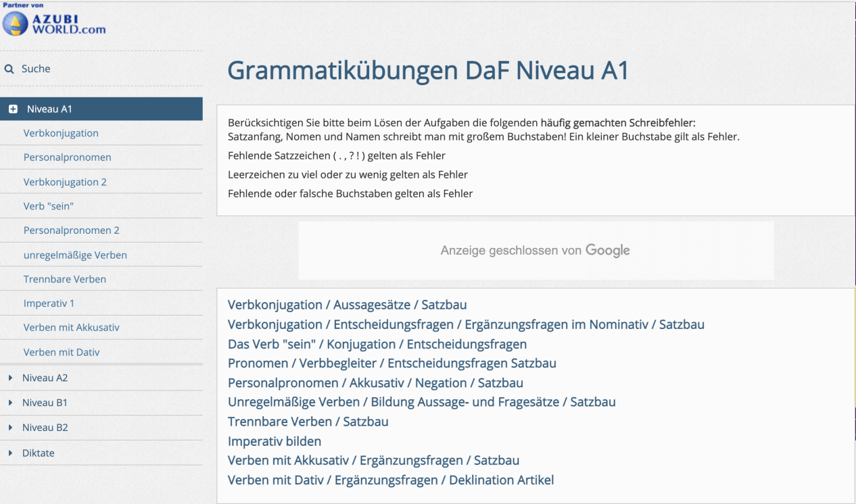
Task: Open Verbkonjugation in the sidebar
Action: [61, 133]
